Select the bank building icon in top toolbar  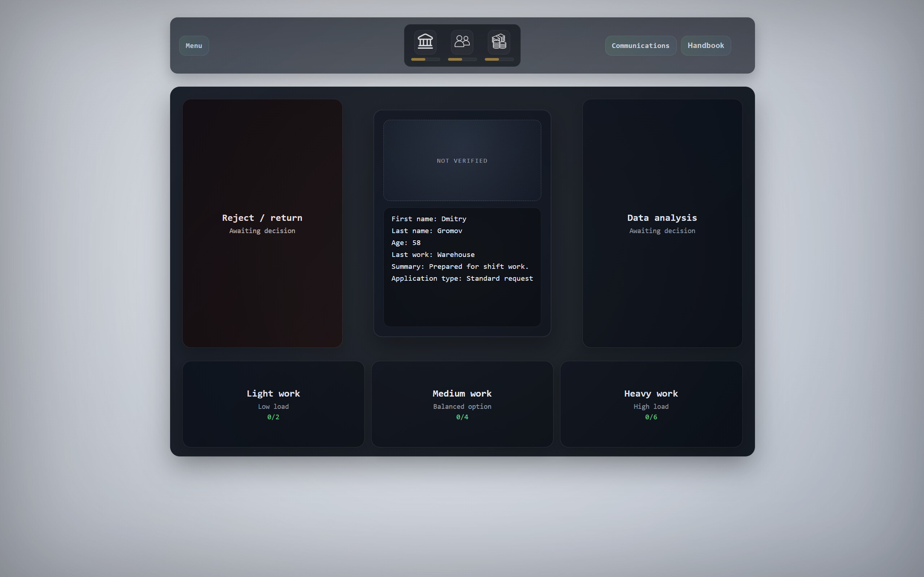425,42
